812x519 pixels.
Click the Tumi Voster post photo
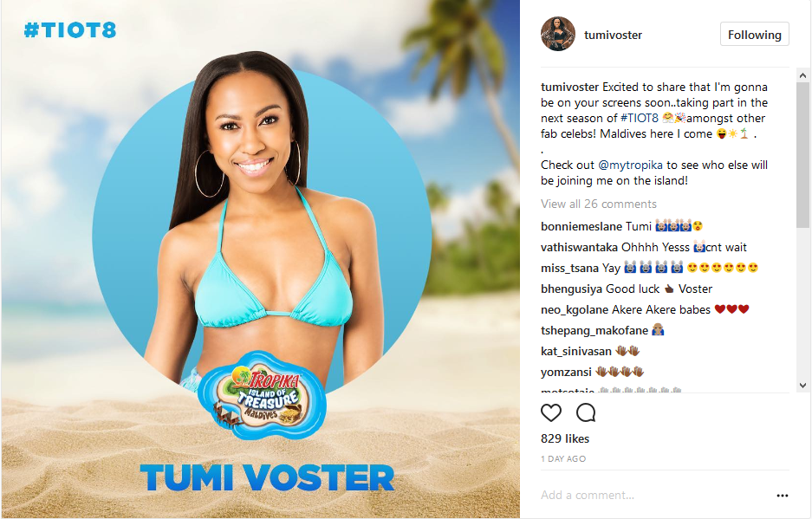[261, 259]
